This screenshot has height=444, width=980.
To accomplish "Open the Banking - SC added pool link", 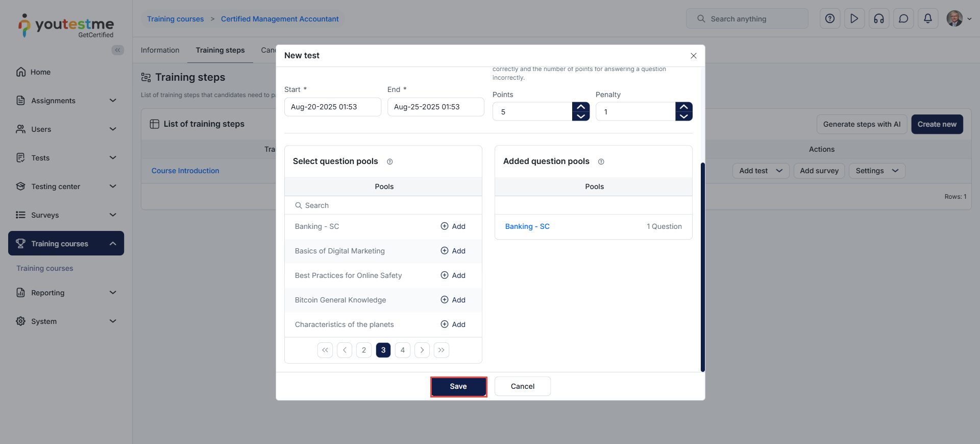I will [x=527, y=226].
